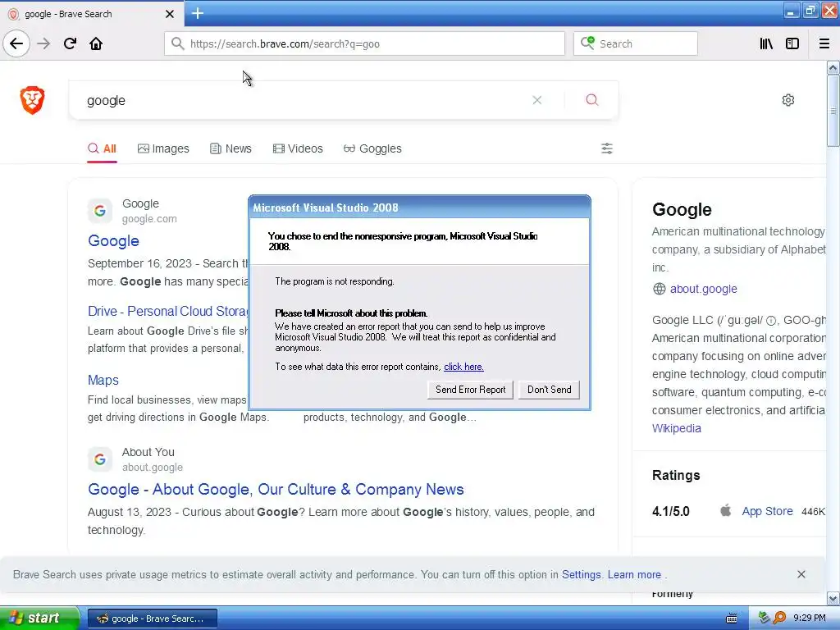
Task: Click the address bar search icon
Action: click(177, 43)
